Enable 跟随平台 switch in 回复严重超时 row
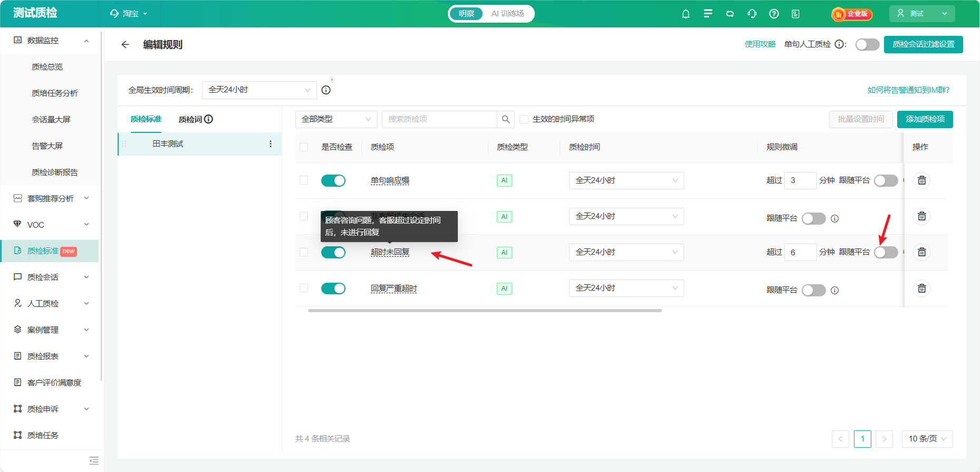 [814, 290]
